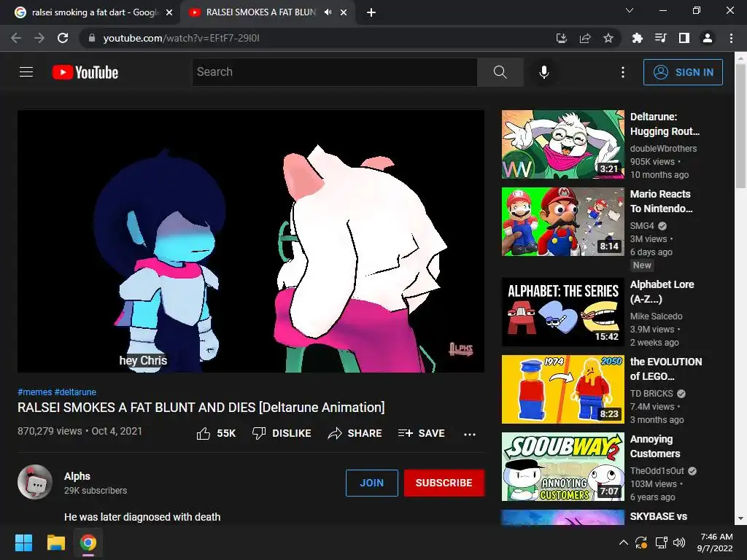Start voice search with microphone icon
This screenshot has height=560, width=747.
pyautogui.click(x=543, y=72)
